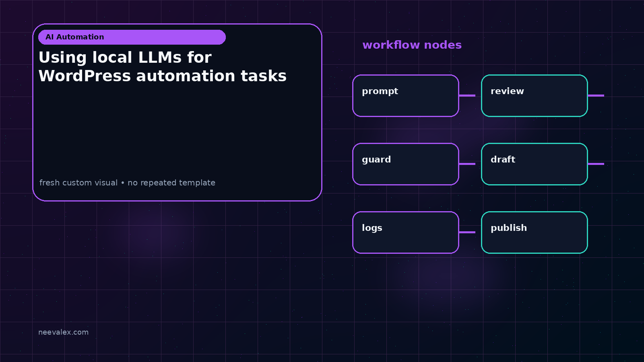The image size is (644, 362).
Task: Open the neevalex.com site link
Action: 63,332
